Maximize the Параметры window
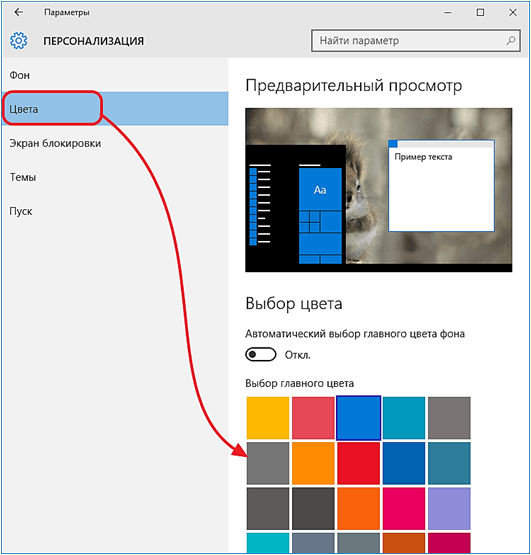The image size is (531, 555). pyautogui.click(x=480, y=12)
